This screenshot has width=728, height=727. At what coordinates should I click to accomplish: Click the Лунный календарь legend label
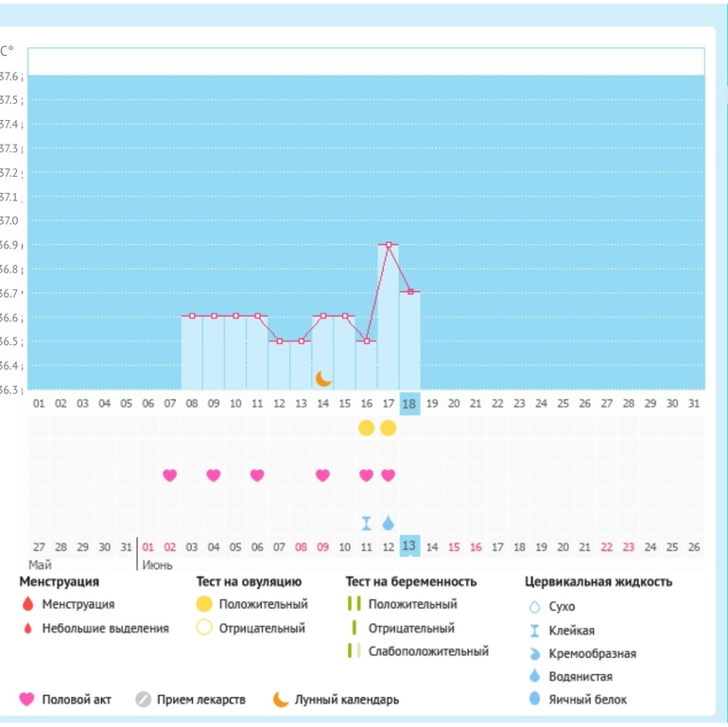tap(346, 700)
